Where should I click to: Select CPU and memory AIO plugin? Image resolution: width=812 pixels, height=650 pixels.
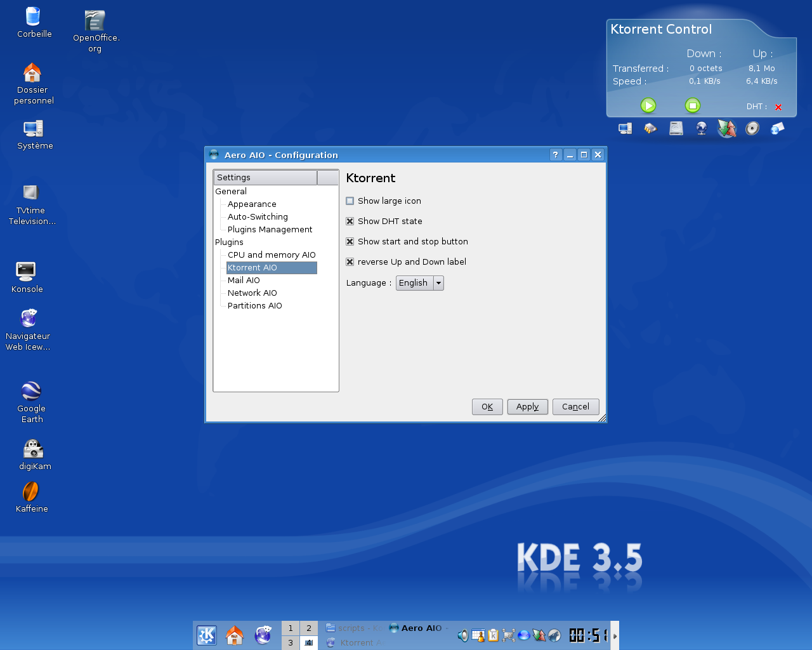[272, 255]
